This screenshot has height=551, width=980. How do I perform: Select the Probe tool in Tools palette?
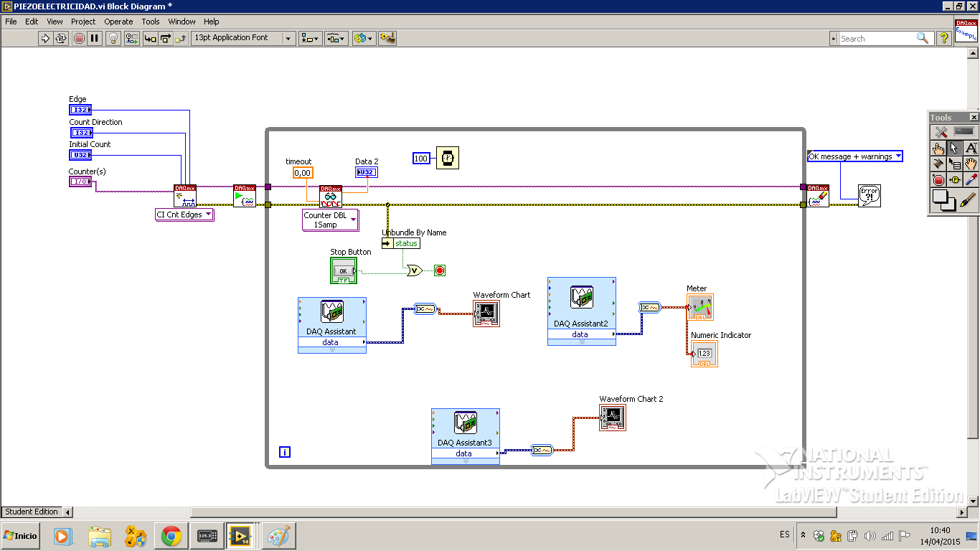(x=955, y=179)
